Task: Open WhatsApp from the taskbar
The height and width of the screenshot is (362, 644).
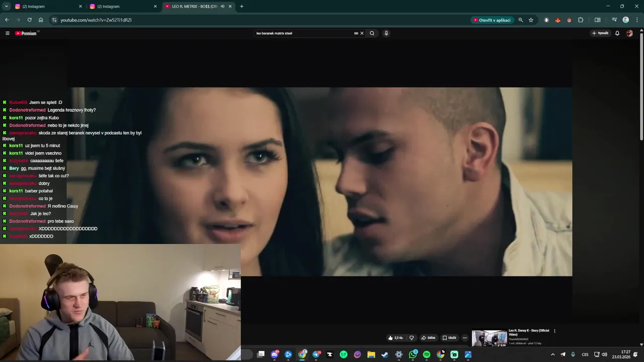Action: 413,354
